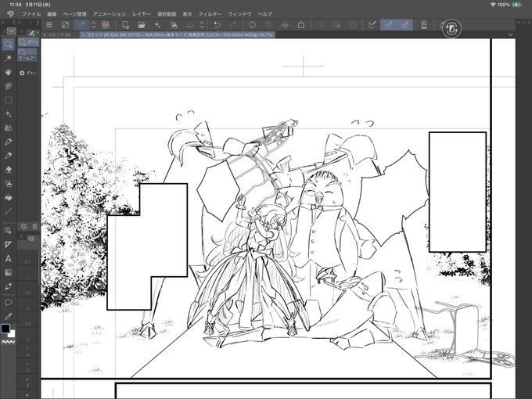This screenshot has width=532, height=399.
Task: Click the Scale/Rotate transform icon
Action: (301, 25)
